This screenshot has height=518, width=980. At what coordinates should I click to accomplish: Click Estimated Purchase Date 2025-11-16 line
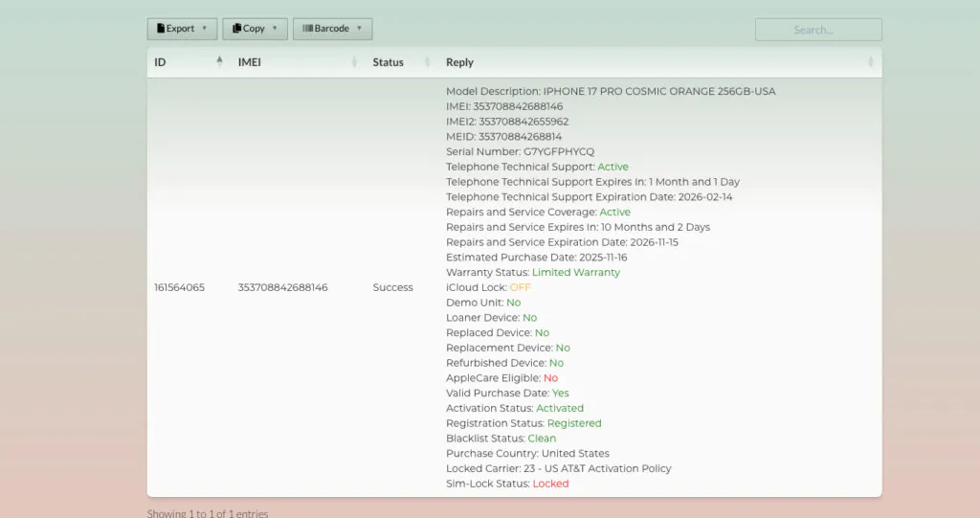pyautogui.click(x=536, y=258)
